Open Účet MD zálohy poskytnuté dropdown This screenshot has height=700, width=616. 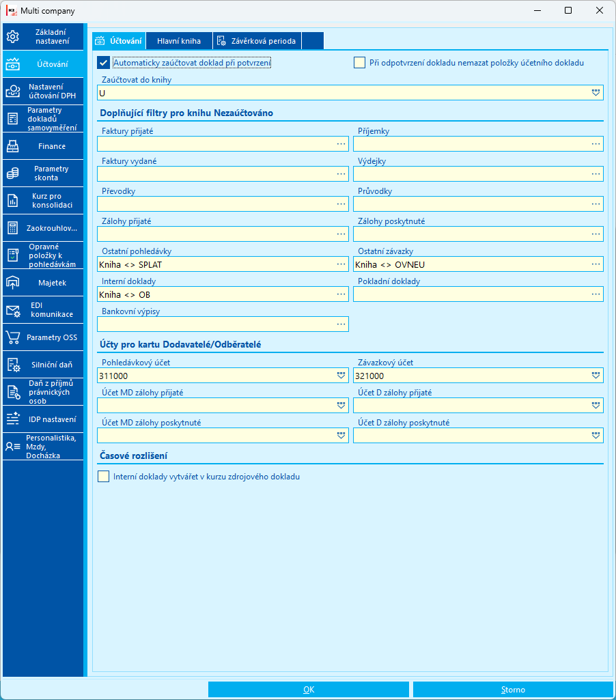(x=341, y=435)
